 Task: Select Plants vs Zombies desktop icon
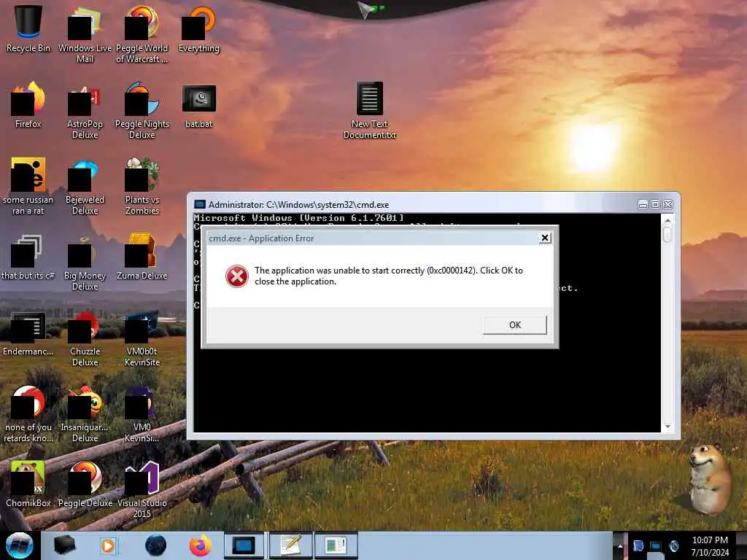pyautogui.click(x=142, y=187)
